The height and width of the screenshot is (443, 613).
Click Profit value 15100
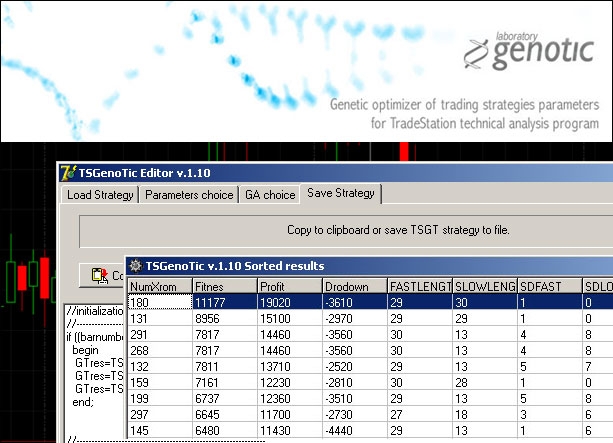point(275,319)
